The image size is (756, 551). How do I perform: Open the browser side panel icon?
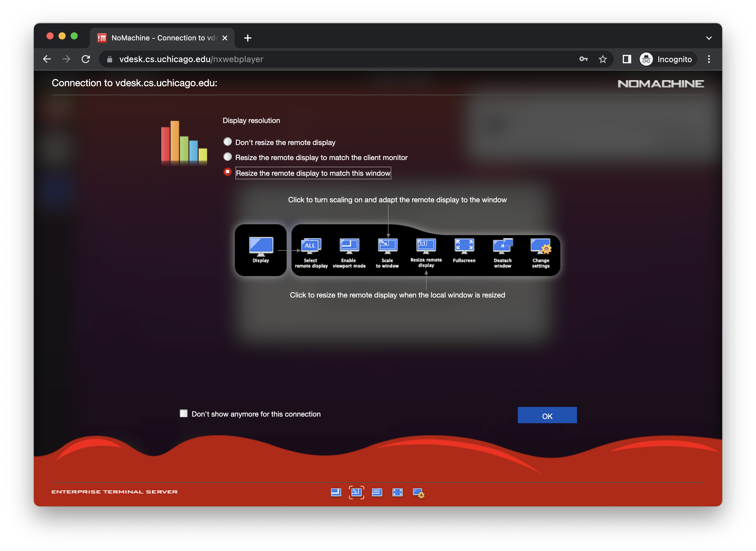[627, 59]
